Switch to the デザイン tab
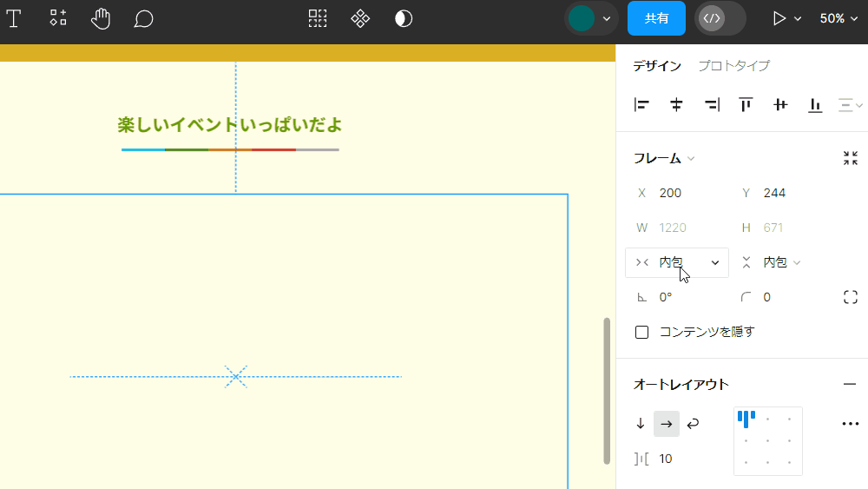The width and height of the screenshot is (868, 489). coord(657,66)
